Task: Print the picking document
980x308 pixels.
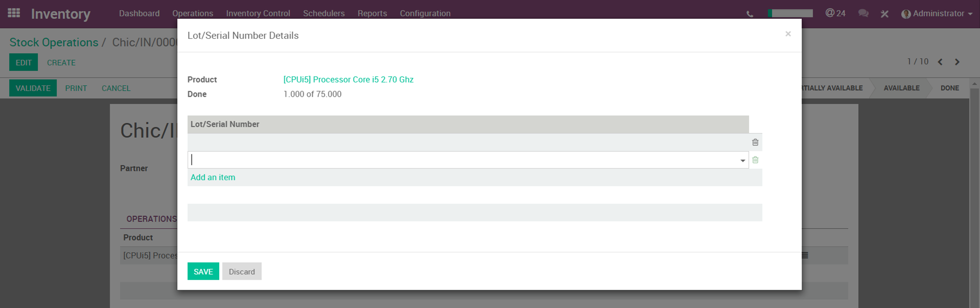Action: tap(76, 88)
